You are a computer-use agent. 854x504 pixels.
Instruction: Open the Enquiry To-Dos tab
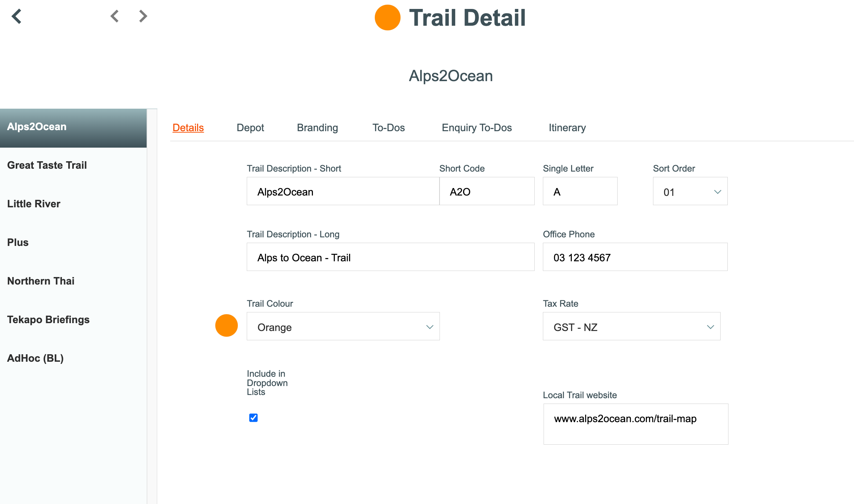(477, 128)
